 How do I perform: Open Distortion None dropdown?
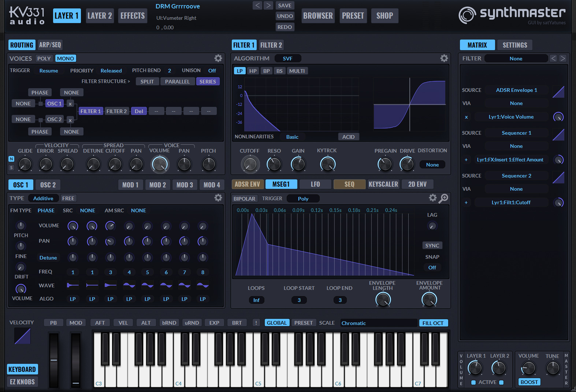(x=432, y=165)
